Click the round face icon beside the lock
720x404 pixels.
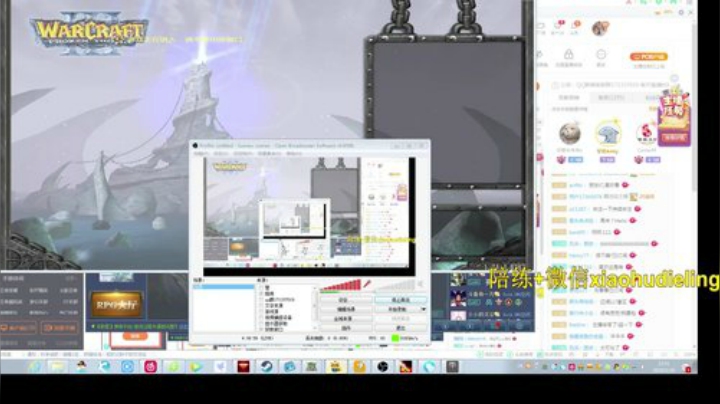601,55
